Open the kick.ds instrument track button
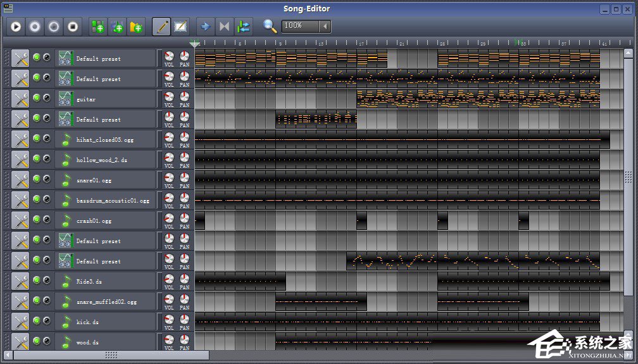The width and height of the screenshot is (638, 364). [x=106, y=322]
